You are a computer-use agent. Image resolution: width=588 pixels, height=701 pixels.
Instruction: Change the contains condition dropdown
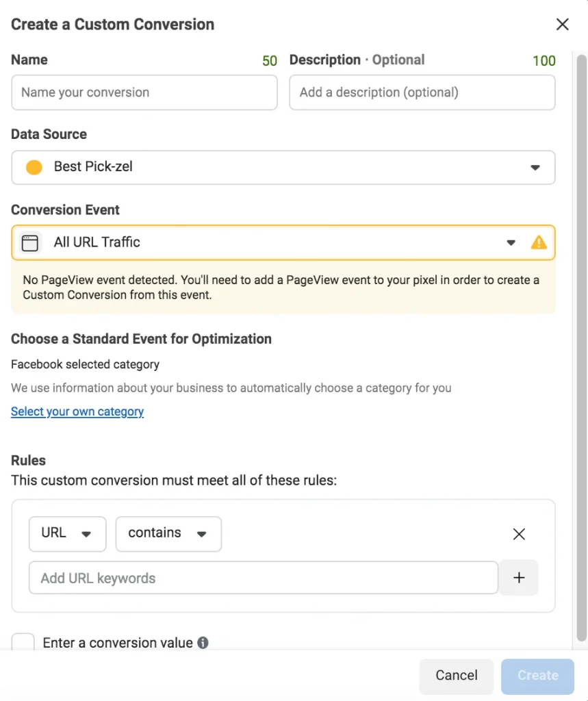click(x=168, y=534)
